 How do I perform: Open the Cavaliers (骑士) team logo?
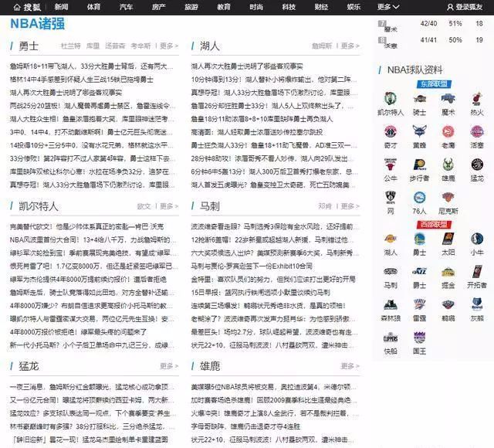pos(419,98)
